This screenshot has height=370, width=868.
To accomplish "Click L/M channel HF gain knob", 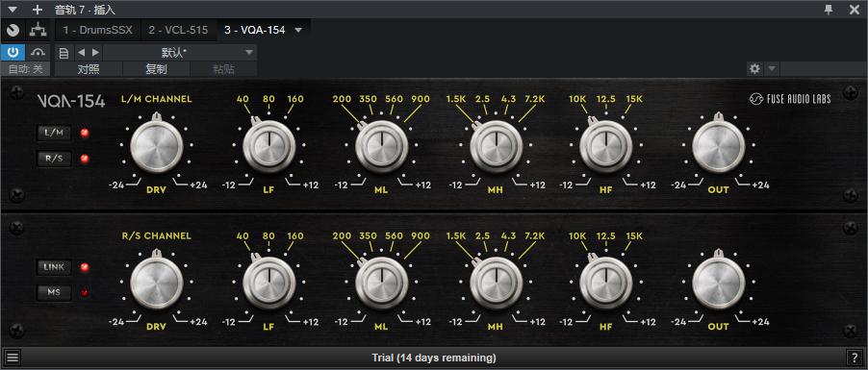I will point(606,146).
